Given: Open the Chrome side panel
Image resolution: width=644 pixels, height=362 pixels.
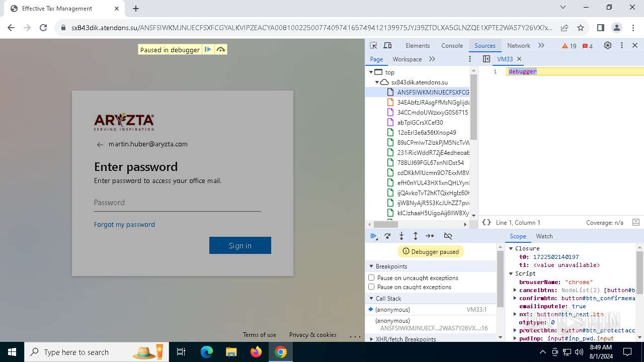Looking at the screenshot, I should tap(601, 28).
